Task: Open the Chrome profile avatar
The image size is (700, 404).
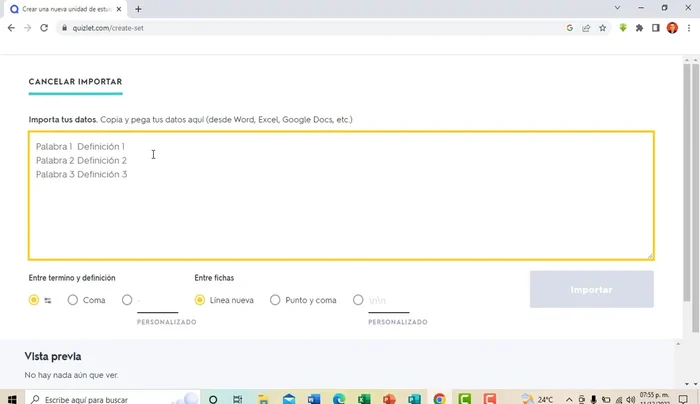Action: [x=672, y=28]
